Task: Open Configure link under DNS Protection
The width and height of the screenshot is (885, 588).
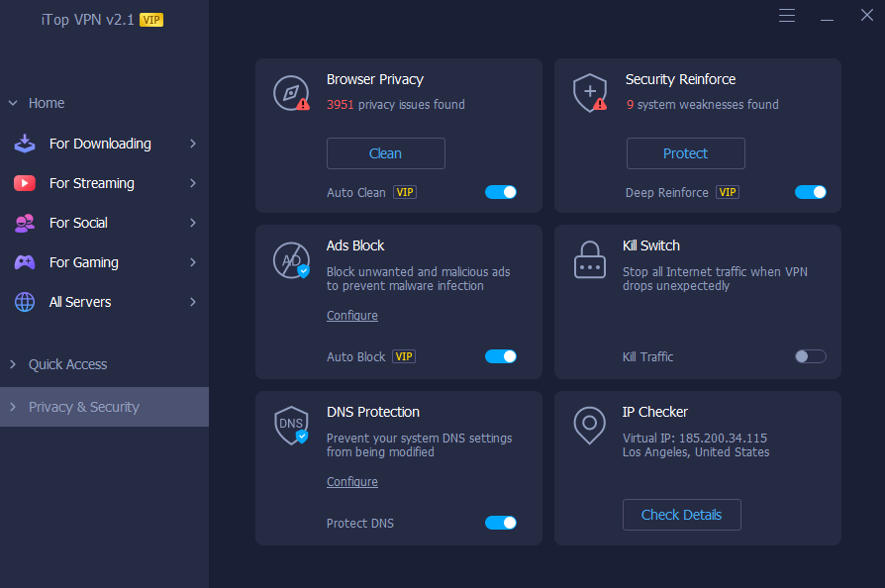Action: (352, 482)
